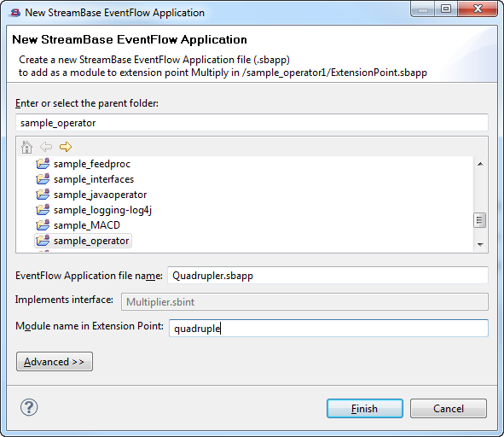The image size is (504, 437).
Task: Select the sample_operator project folder
Action: tap(83, 241)
